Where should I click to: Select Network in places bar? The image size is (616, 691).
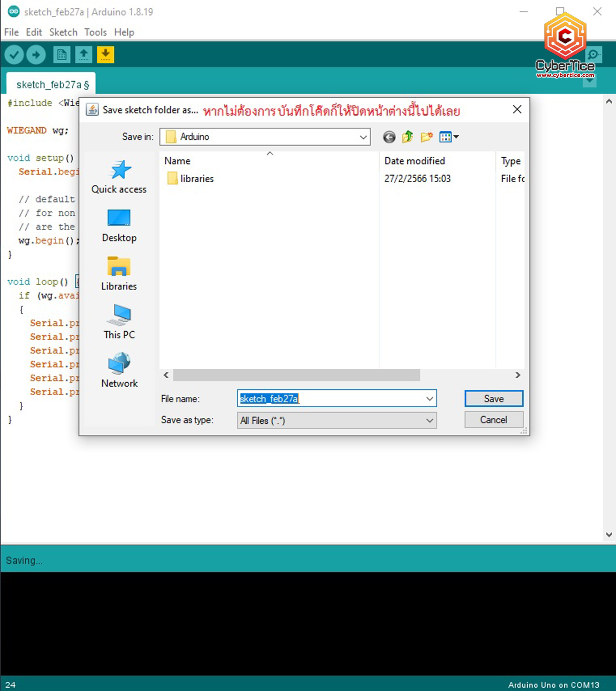(x=119, y=370)
